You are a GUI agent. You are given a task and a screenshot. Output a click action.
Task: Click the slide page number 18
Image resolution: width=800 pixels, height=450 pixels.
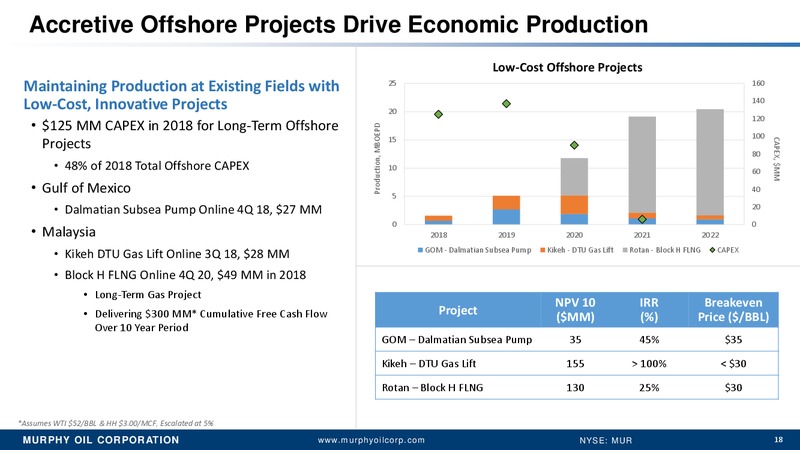pos(778,439)
